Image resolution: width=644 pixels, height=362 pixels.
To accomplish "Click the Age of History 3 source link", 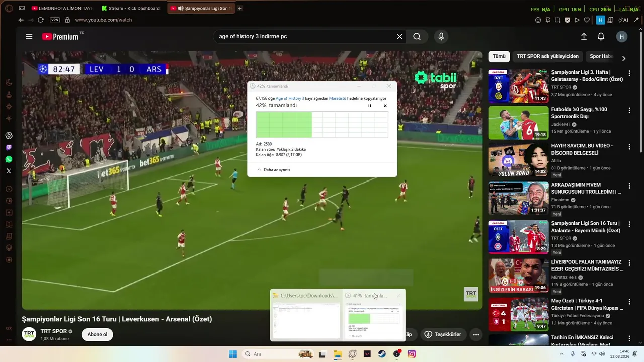I will point(290,98).
